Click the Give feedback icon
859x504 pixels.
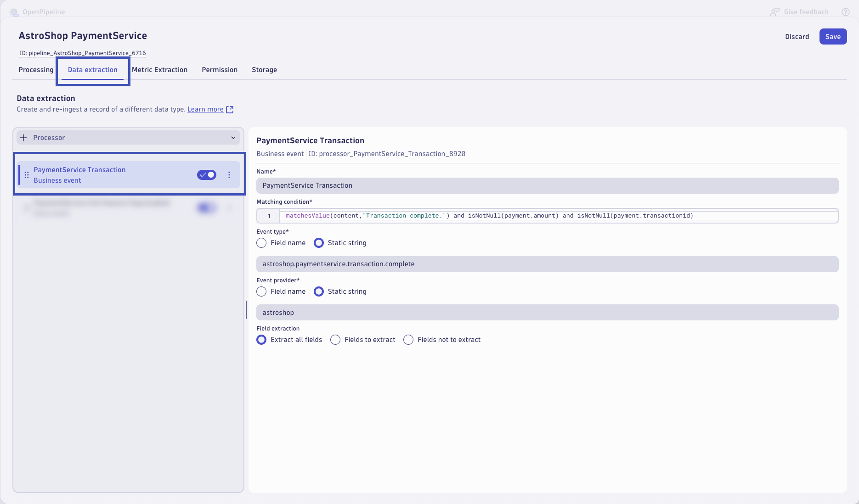tap(775, 12)
